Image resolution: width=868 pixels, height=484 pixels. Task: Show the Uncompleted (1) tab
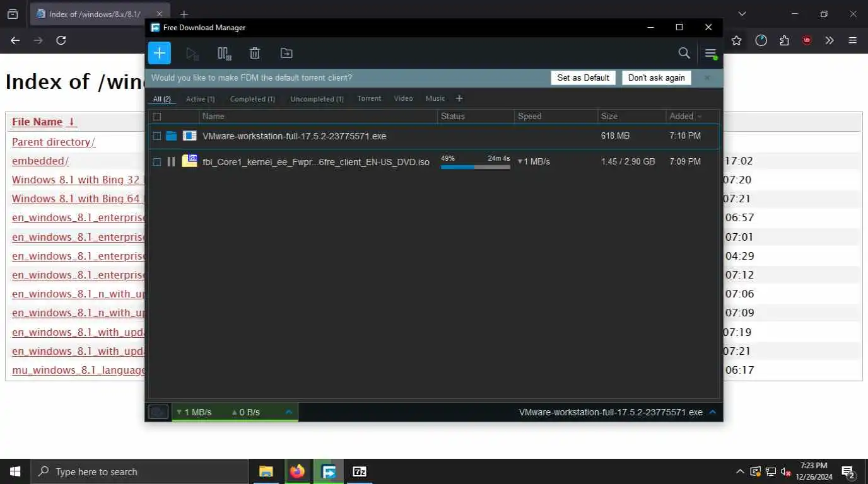click(x=317, y=99)
